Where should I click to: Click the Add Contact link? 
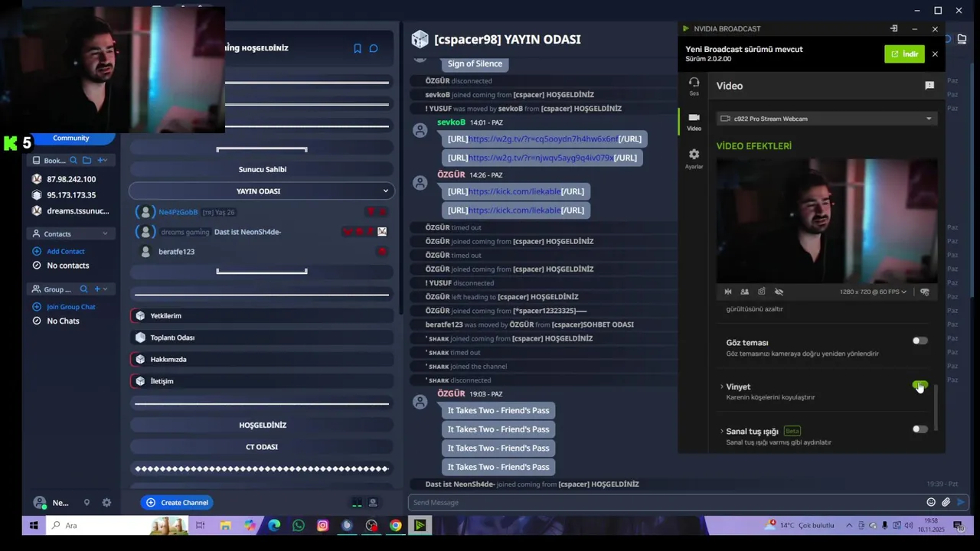(x=66, y=251)
